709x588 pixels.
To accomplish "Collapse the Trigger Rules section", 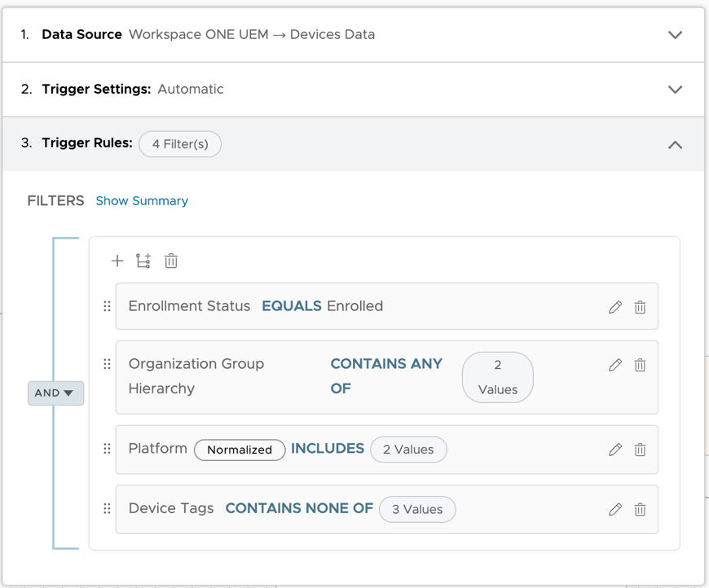I will click(x=675, y=144).
